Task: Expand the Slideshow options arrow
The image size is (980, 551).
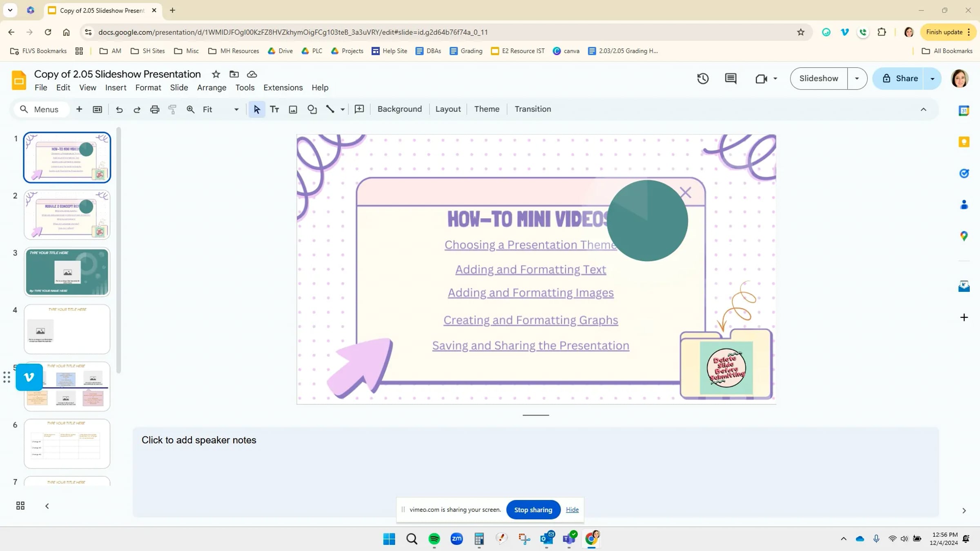Action: click(x=857, y=78)
